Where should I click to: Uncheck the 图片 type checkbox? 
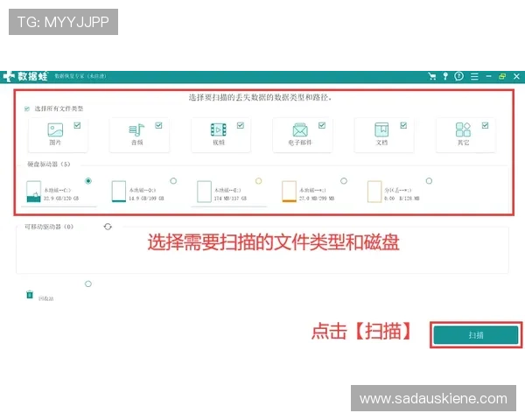[x=77, y=125]
